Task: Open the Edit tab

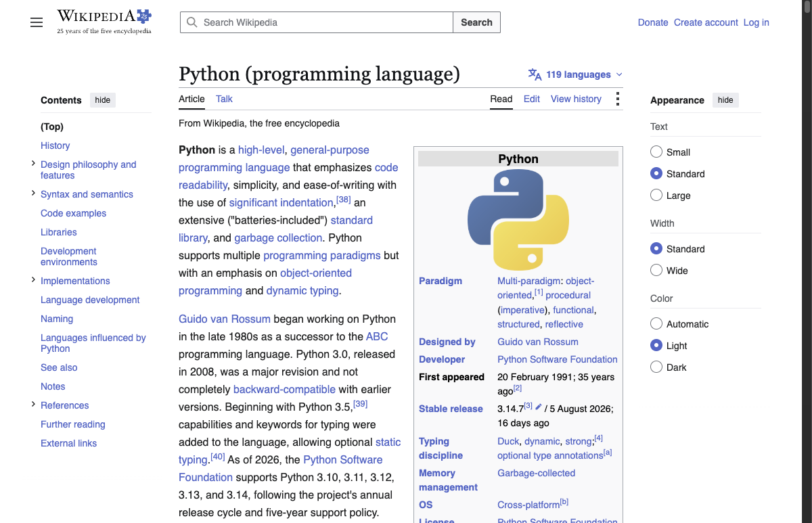Action: click(x=532, y=99)
